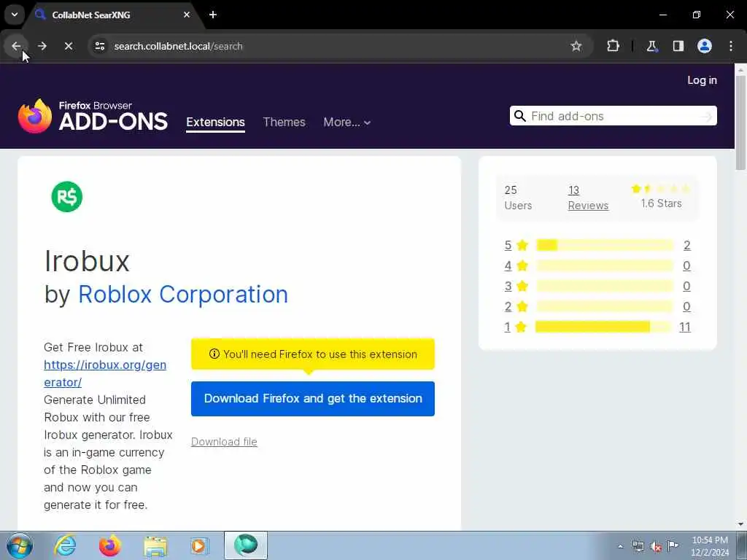Open Windows Media Player from the taskbar
This screenshot has width=747, height=560.
coord(200,545)
